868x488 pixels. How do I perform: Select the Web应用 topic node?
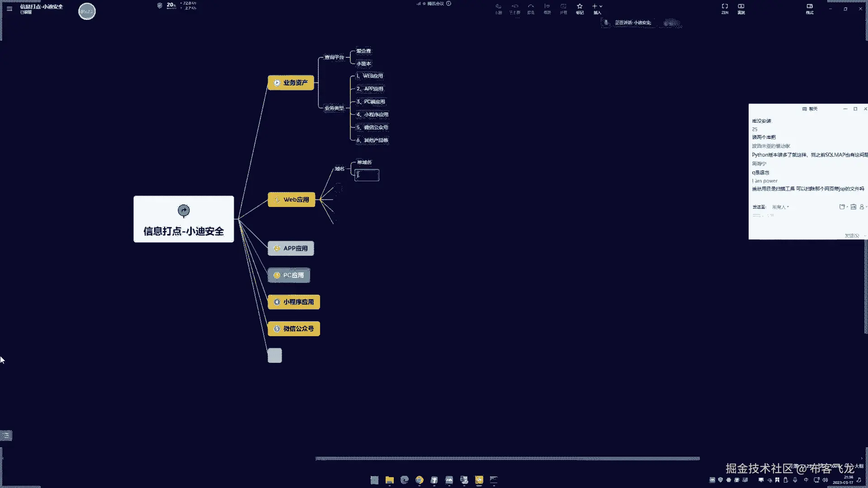(x=292, y=199)
